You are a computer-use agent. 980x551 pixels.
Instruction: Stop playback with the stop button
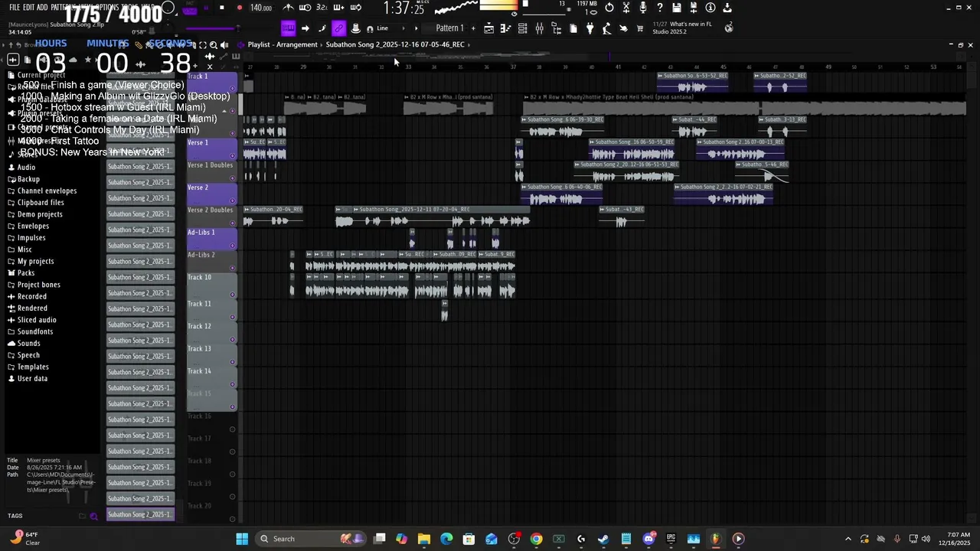coord(222,8)
